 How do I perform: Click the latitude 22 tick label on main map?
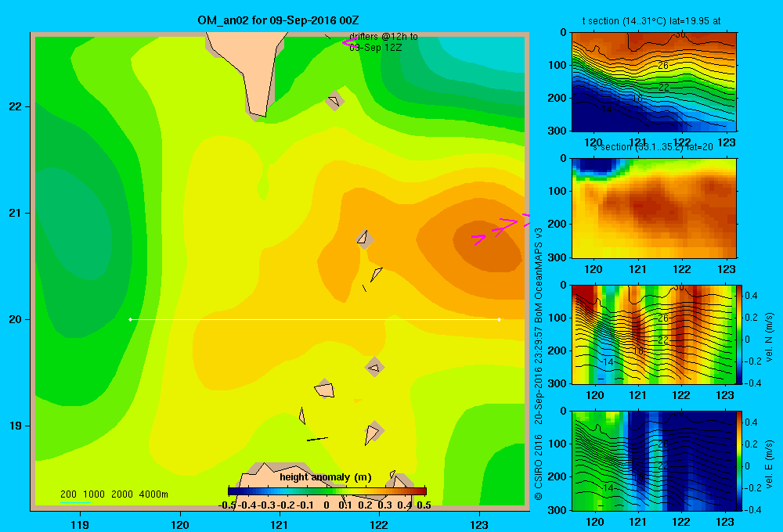point(16,106)
